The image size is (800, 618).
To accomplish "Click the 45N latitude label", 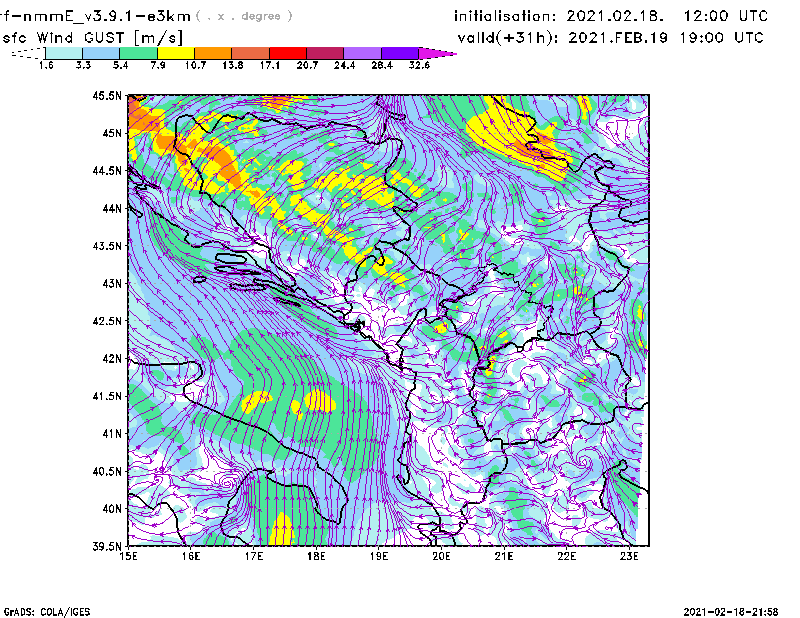I will [112, 133].
